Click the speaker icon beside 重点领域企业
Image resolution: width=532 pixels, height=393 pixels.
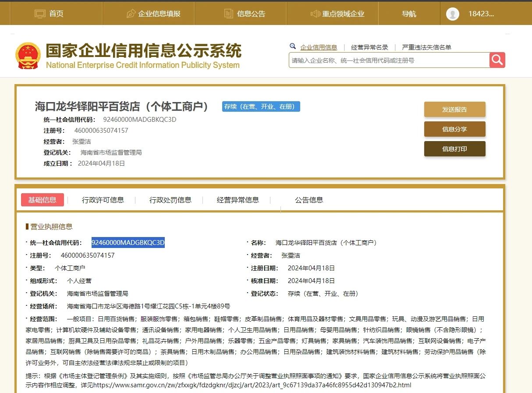pos(315,14)
